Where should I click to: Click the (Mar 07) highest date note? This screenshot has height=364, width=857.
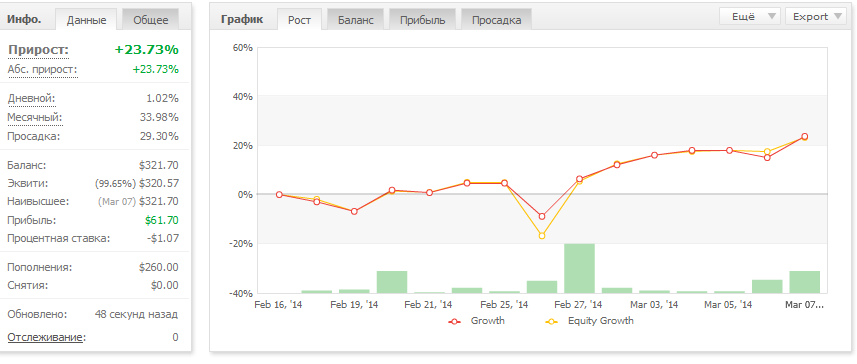117,202
